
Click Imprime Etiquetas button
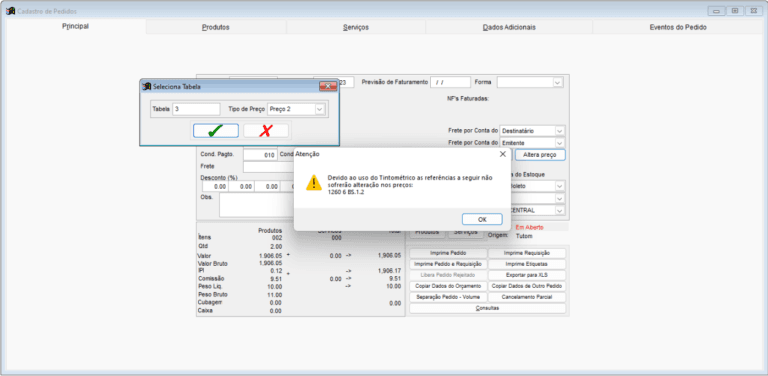click(527, 264)
